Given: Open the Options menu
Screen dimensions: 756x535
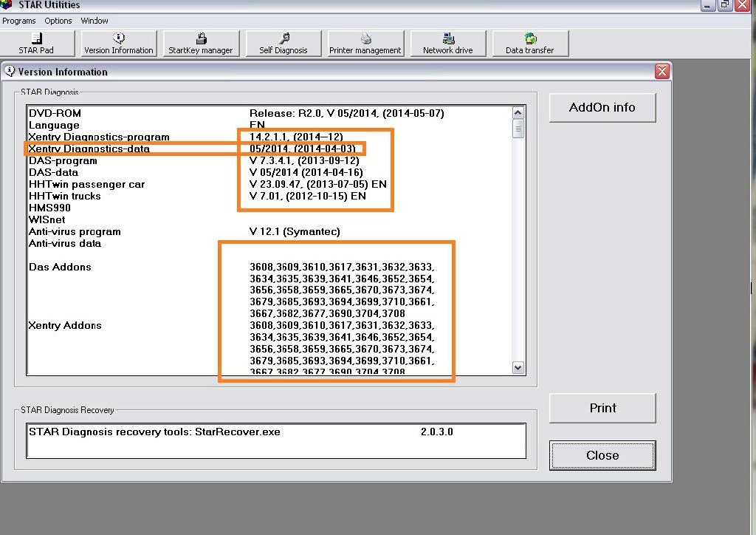Looking at the screenshot, I should click(58, 21).
